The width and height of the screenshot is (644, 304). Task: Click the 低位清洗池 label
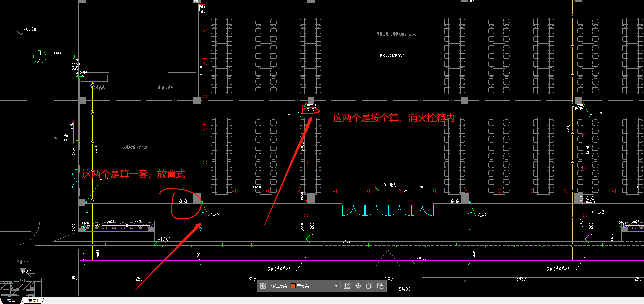(x=97, y=87)
